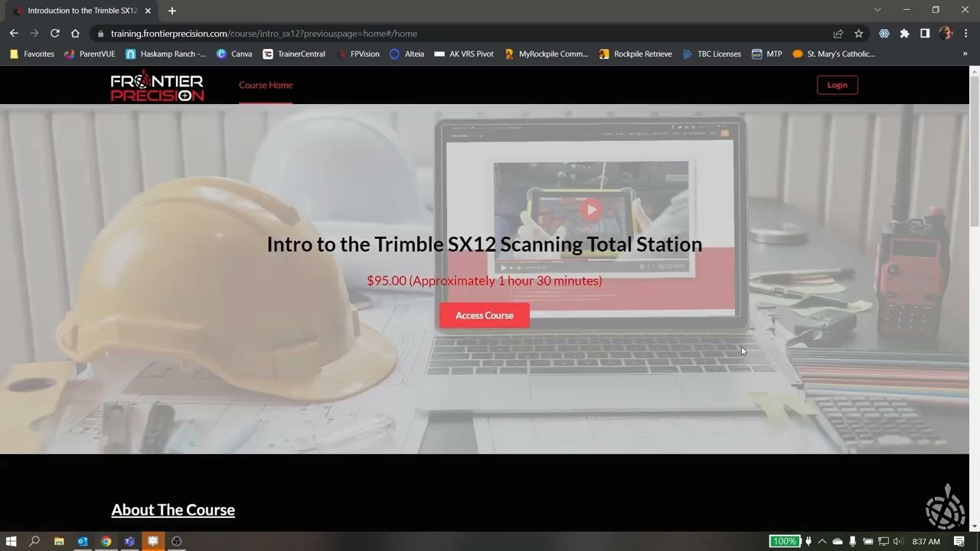Show more bookmarks with double chevron
Screen dimensions: 980x551
[965, 54]
